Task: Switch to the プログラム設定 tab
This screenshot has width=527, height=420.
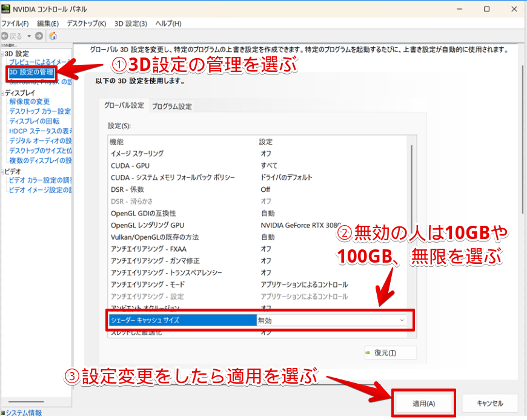Action: click(172, 107)
